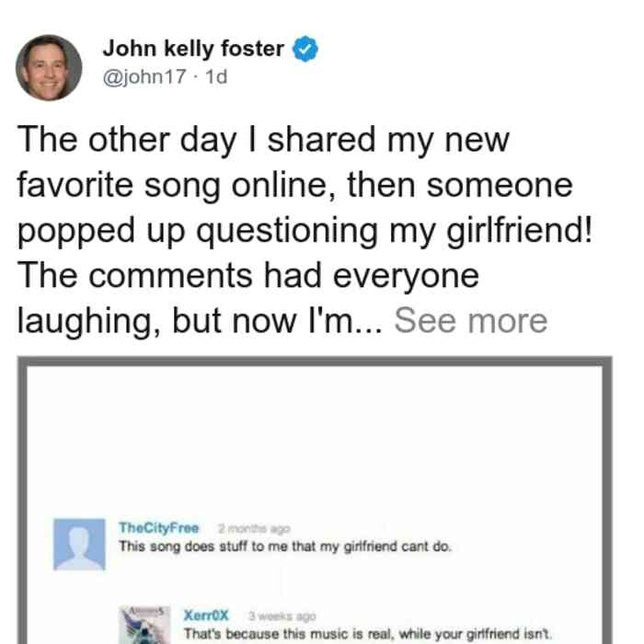Click the post line starting 'The other day'
This screenshot has height=644, width=644.
263,140
